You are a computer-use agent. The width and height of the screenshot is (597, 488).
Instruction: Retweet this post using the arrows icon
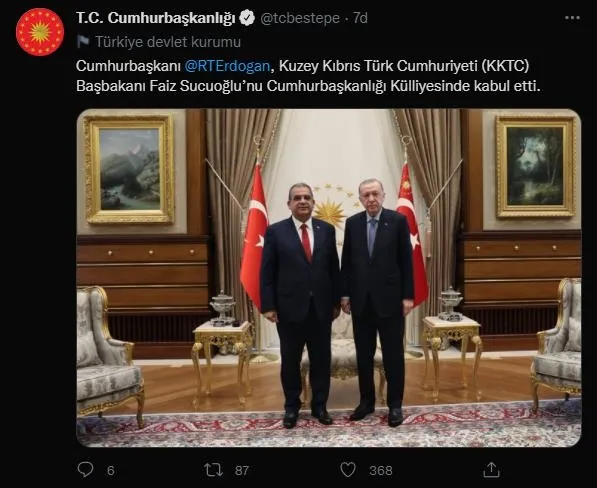click(x=214, y=470)
